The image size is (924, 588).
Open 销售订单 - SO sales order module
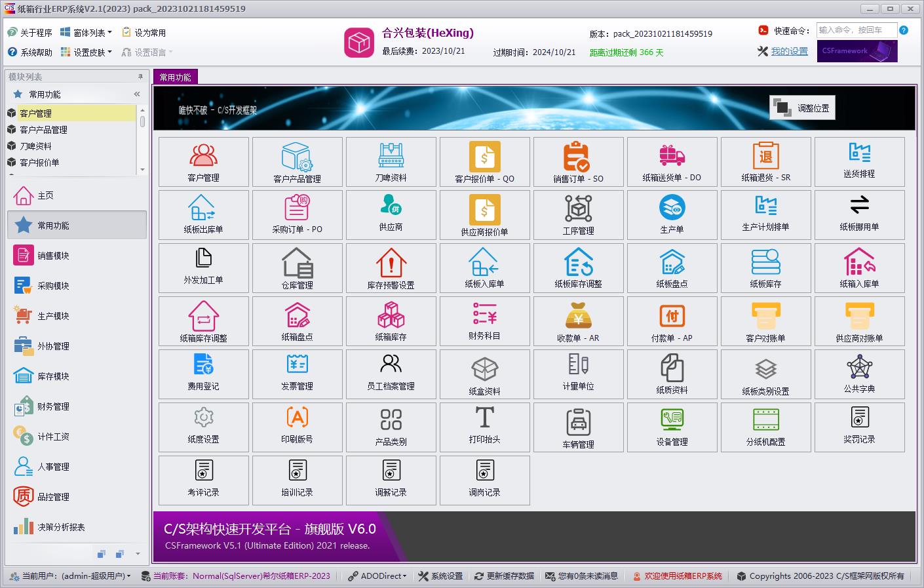[x=578, y=162]
